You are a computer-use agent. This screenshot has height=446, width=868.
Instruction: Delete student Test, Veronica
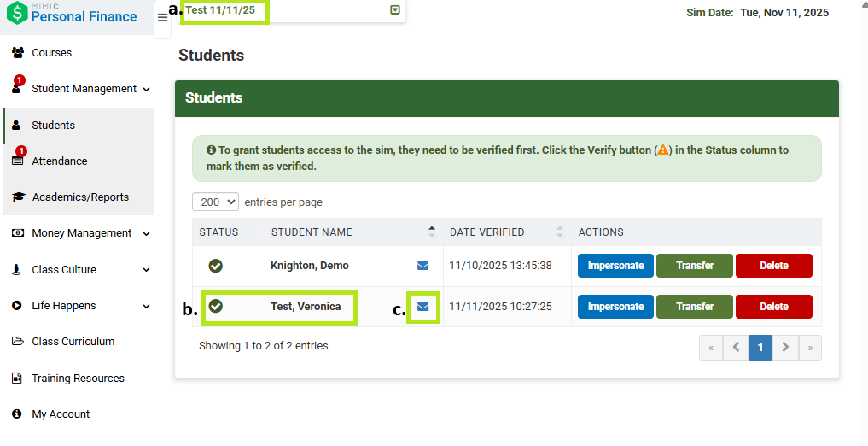(773, 307)
